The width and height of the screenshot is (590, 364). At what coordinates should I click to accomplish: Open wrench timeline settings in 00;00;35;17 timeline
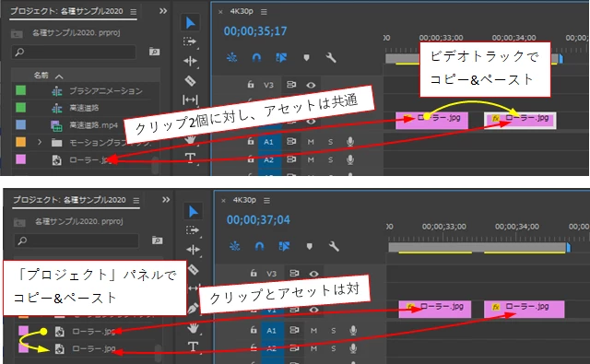point(330,57)
